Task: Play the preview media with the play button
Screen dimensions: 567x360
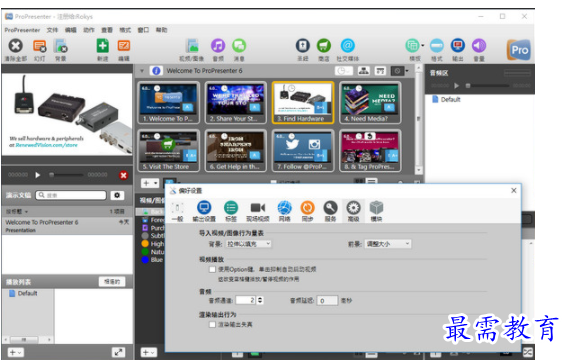Action: (38, 175)
